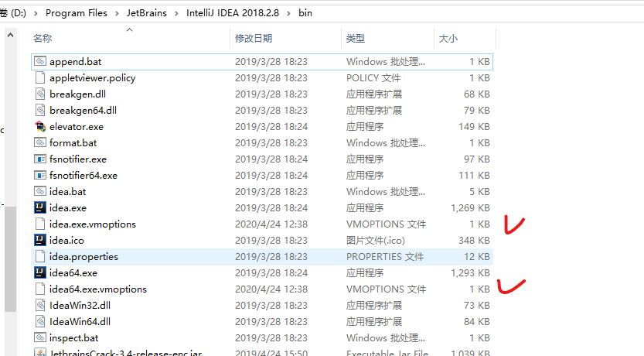Image resolution: width=644 pixels, height=356 pixels.
Task: Click the elevator.exe application icon
Action: pos(40,127)
